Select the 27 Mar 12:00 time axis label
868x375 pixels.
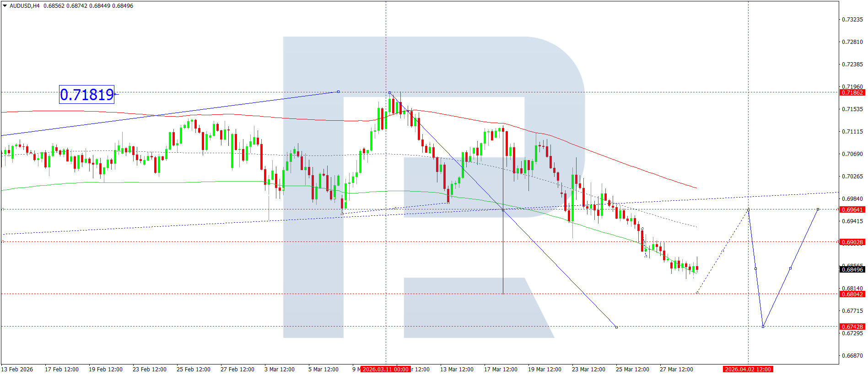pyautogui.click(x=676, y=370)
